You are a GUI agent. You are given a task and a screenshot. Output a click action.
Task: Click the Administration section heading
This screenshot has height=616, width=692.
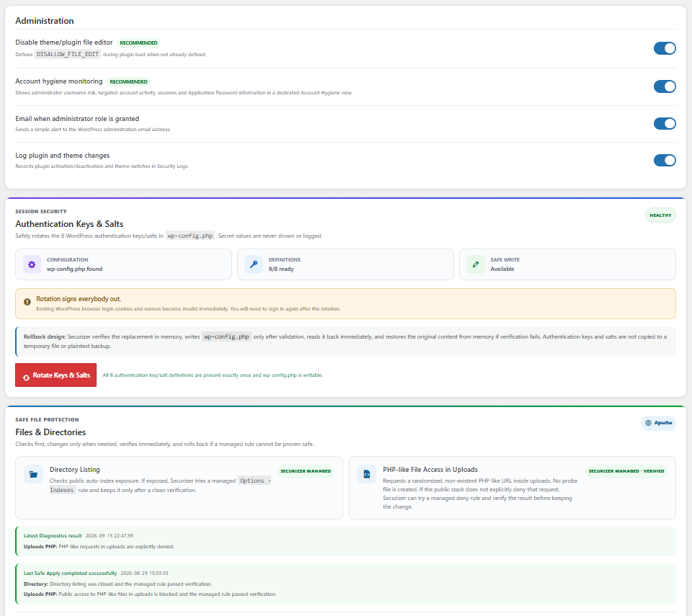click(x=45, y=21)
